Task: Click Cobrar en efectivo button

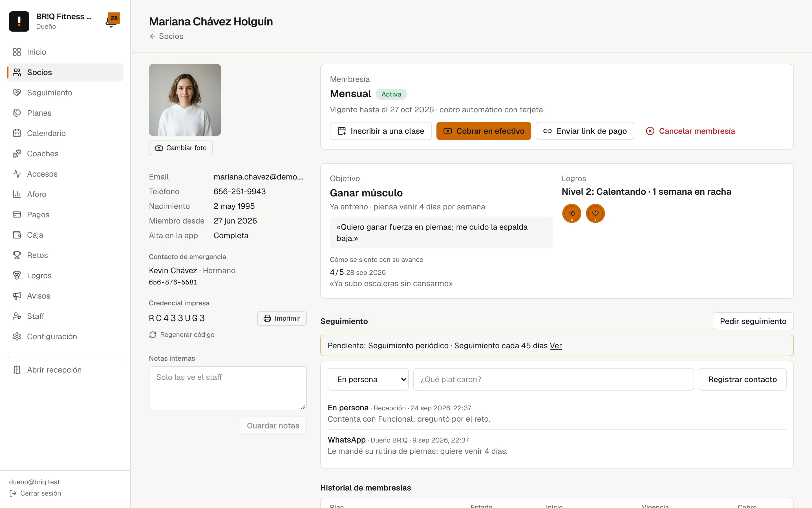Action: [x=484, y=131]
